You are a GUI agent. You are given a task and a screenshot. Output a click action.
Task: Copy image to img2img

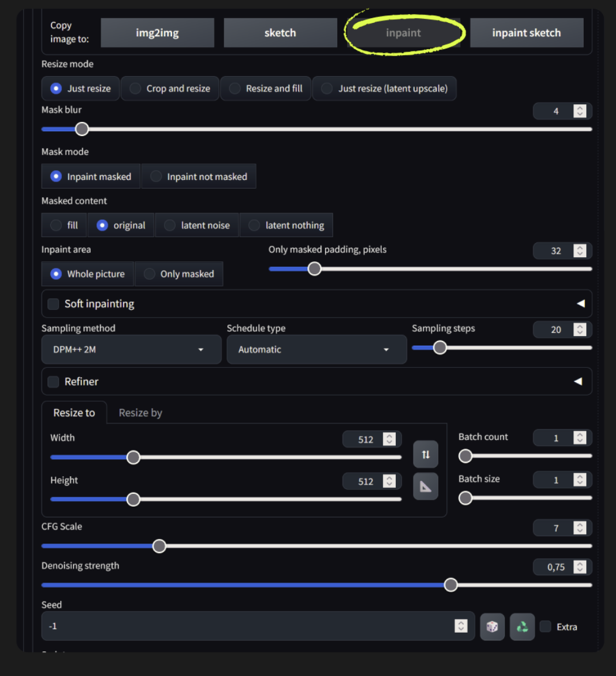157,33
